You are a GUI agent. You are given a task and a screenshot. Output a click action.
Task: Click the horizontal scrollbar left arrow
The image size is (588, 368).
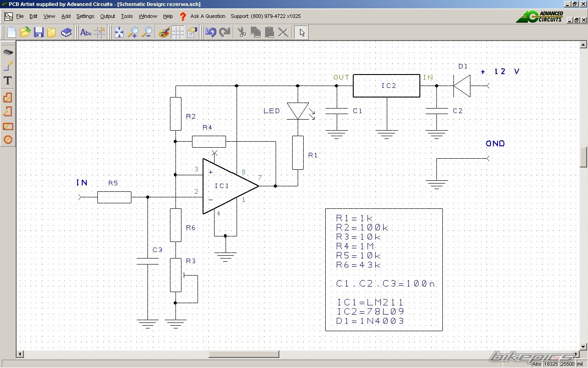click(20, 354)
